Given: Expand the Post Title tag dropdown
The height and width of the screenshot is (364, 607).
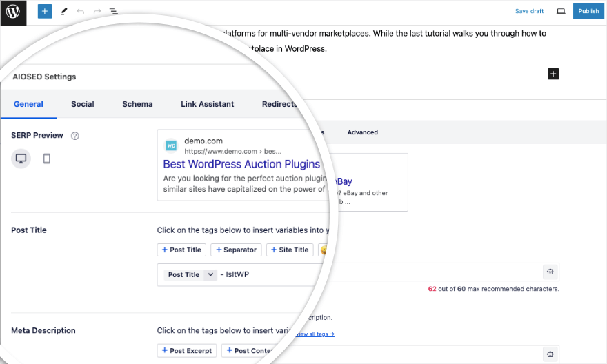Looking at the screenshot, I should coord(211,274).
